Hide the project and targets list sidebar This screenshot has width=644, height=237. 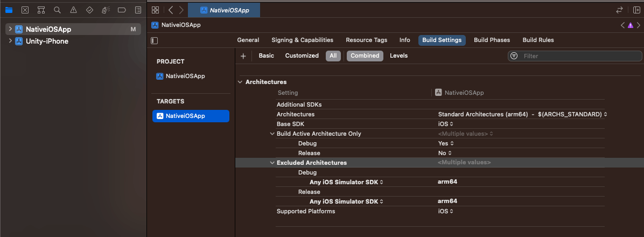[x=155, y=40]
